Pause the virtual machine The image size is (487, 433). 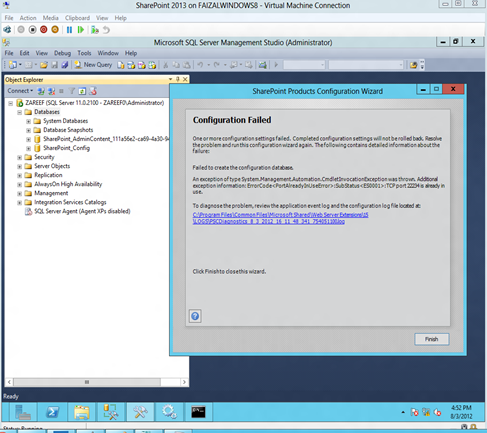click(69, 30)
